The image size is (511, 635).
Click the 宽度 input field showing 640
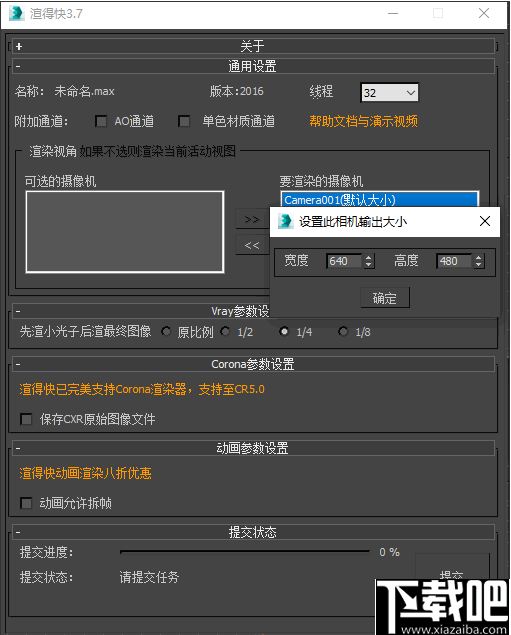coord(344,261)
